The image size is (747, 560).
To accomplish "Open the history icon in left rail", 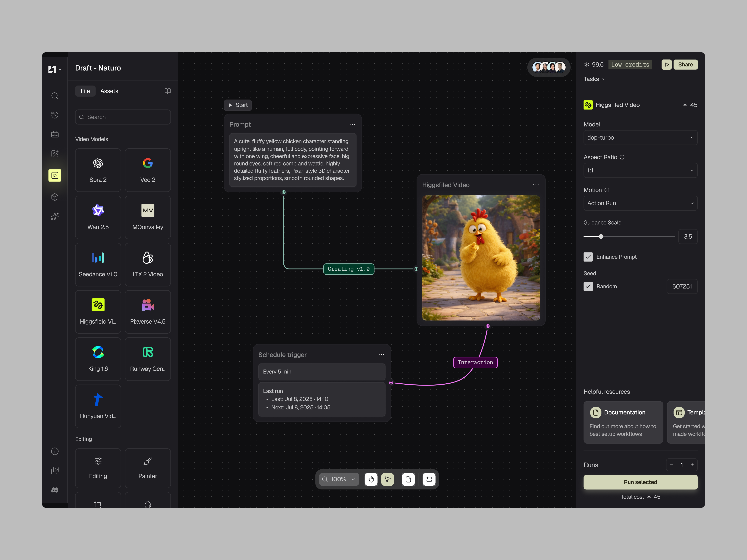I will (55, 115).
